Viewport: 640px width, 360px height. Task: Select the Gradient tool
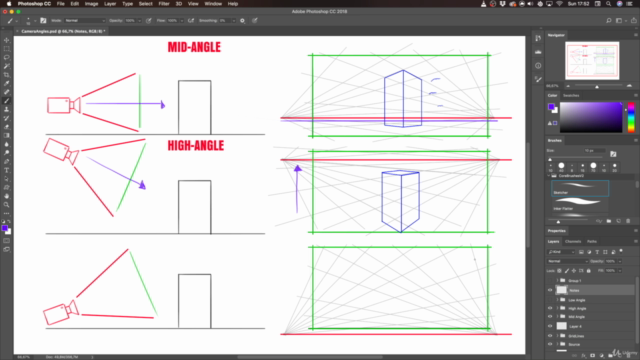7,136
